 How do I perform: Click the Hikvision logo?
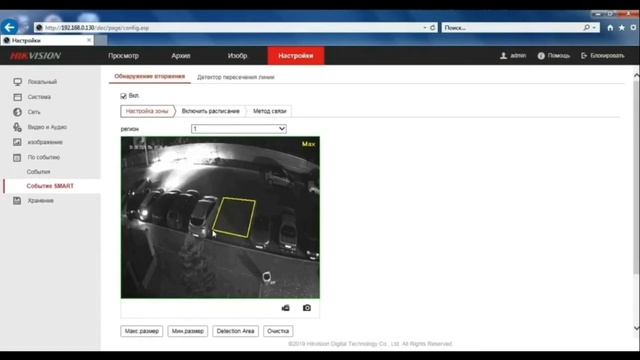click(36, 56)
